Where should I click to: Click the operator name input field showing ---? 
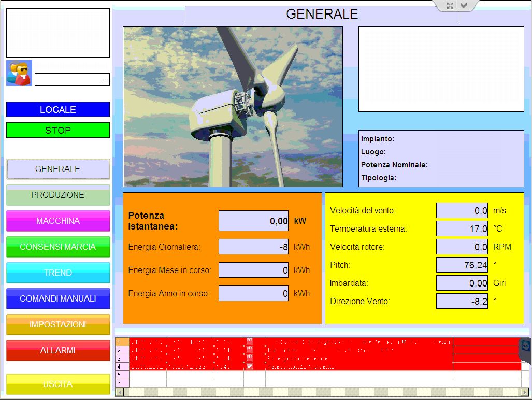[x=72, y=80]
